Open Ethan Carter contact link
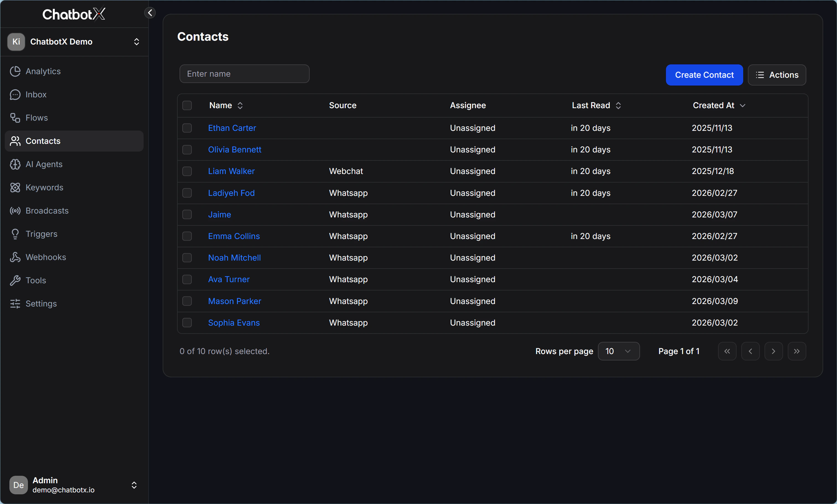 pos(232,128)
